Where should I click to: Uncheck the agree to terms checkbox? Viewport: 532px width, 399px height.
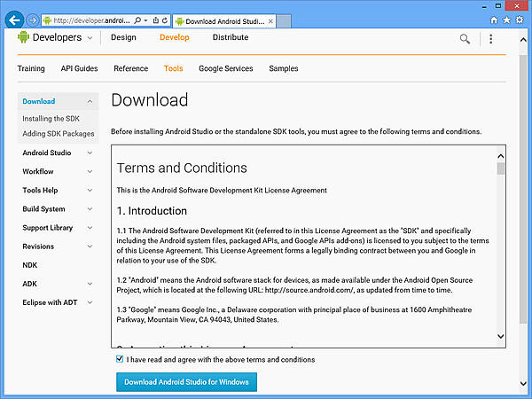coord(120,359)
